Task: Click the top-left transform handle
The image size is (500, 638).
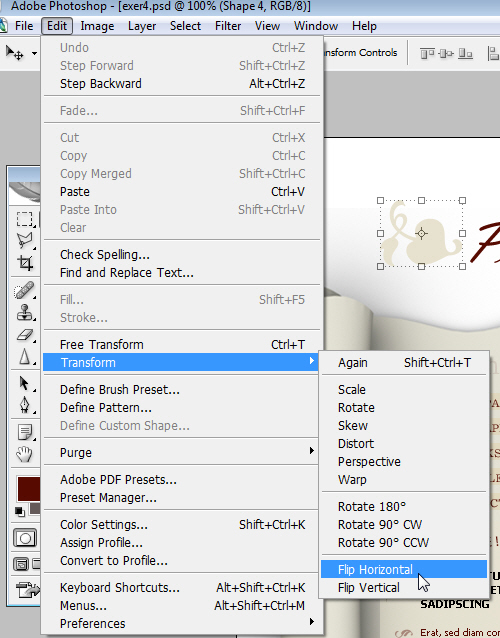Action: 380,200
